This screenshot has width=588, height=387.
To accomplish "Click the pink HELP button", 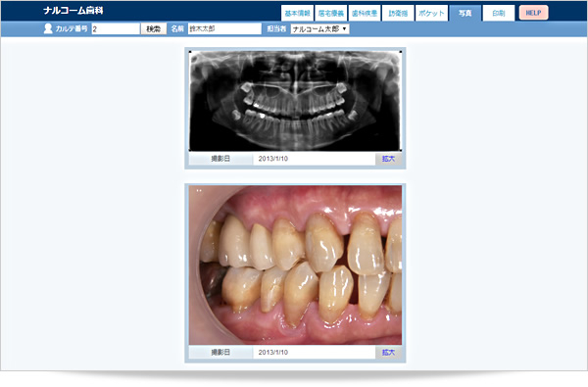I will click(534, 13).
